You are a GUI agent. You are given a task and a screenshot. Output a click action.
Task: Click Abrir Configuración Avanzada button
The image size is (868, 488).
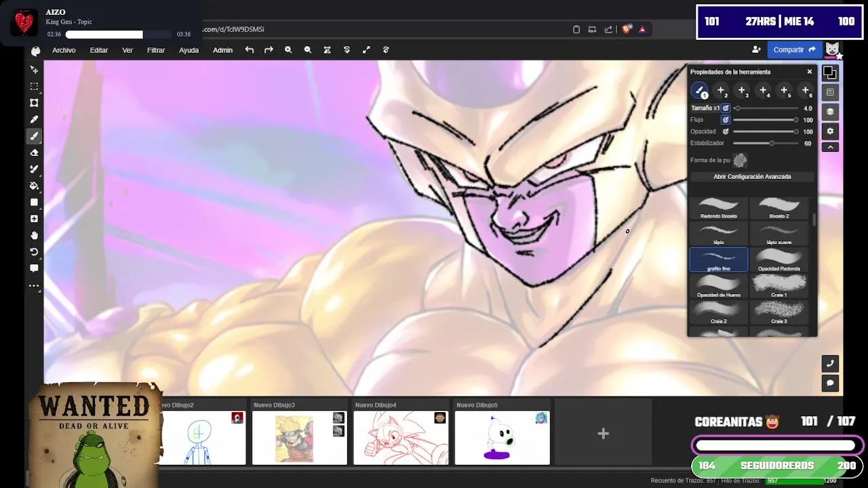pyautogui.click(x=752, y=177)
